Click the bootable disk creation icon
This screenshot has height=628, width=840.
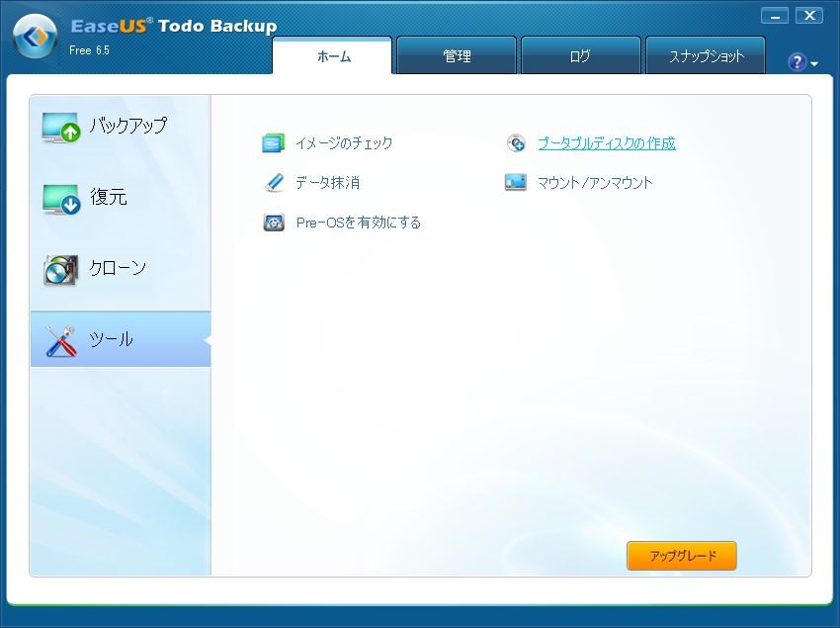tap(516, 143)
